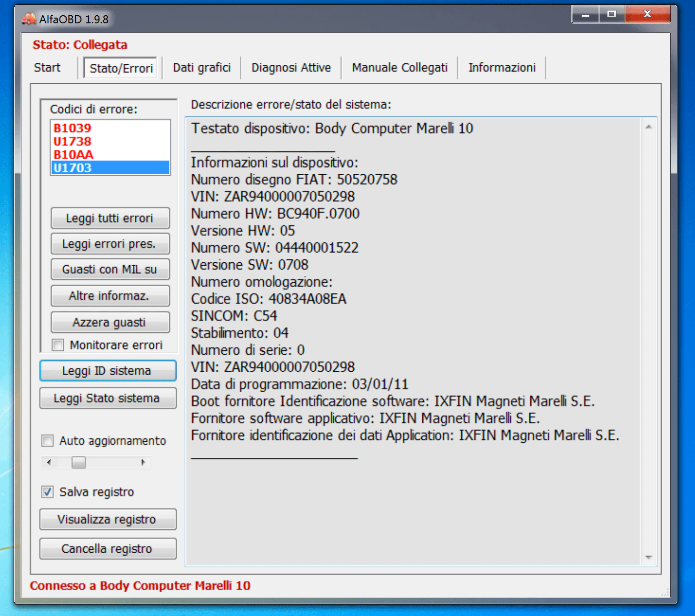
Task: Toggle the Auto aggiornamento checkbox
Action: point(48,441)
